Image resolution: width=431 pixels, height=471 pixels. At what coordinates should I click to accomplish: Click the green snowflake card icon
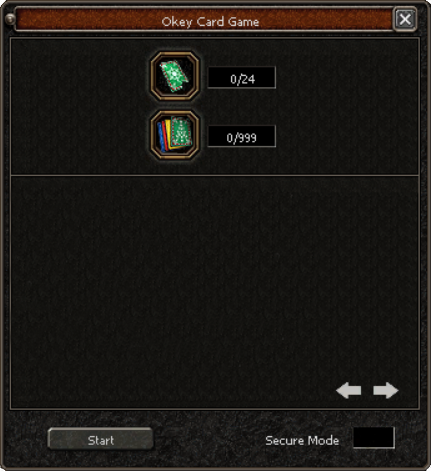[x=174, y=77]
